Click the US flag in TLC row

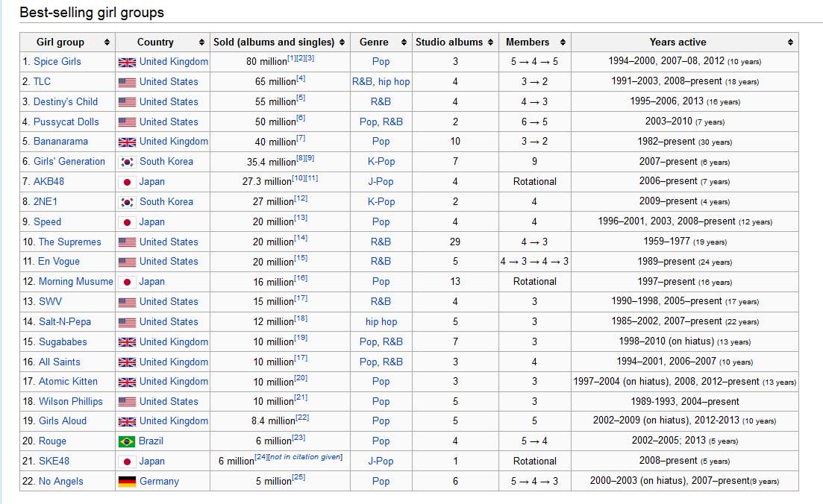coord(127,82)
